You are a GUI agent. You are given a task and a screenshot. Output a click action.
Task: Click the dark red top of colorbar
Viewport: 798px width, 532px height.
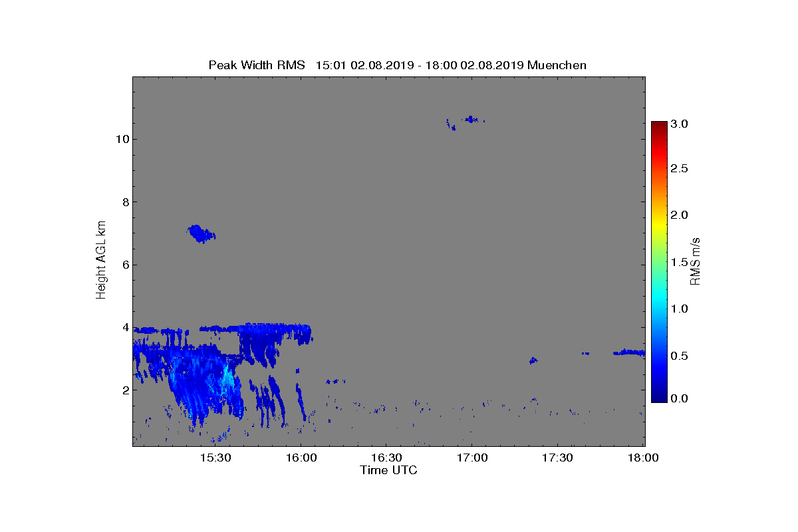point(659,126)
